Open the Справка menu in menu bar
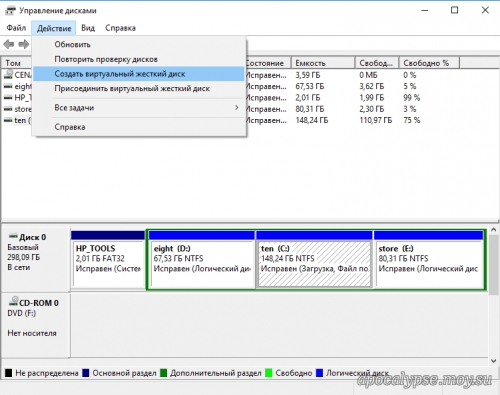This screenshot has height=395, width=500. [x=120, y=28]
